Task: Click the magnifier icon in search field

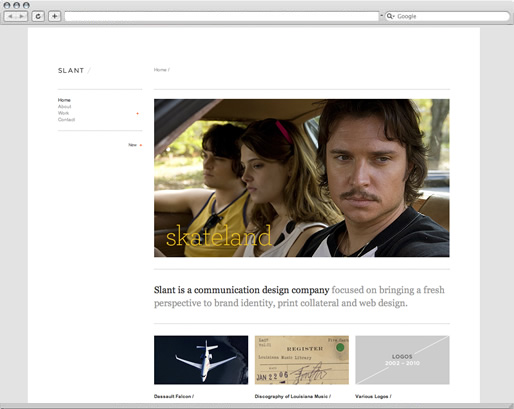Action: (x=389, y=16)
